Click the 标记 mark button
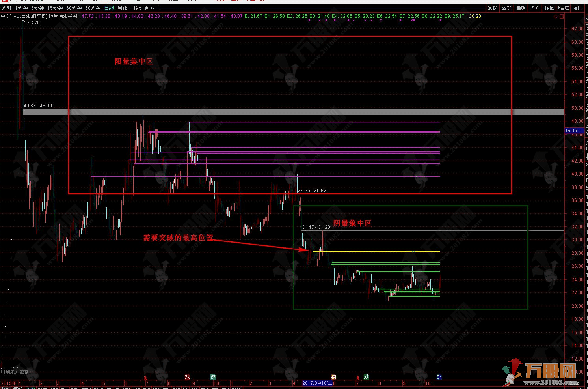 549,8
